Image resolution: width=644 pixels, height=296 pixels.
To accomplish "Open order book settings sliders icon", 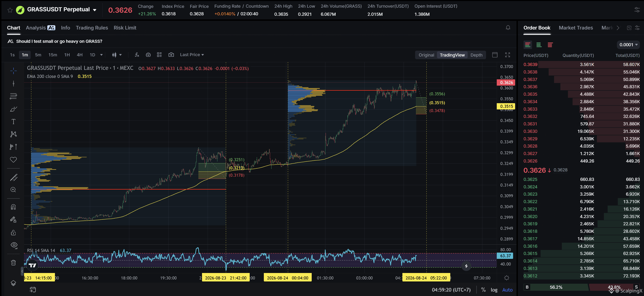I will pyautogui.click(x=638, y=28).
